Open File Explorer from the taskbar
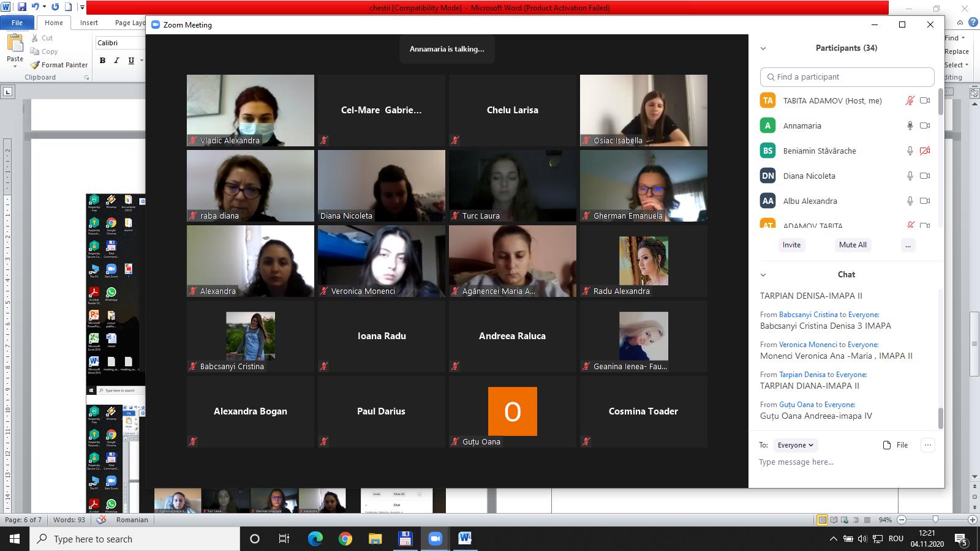Screen dimensions: 980x551 tap(375, 539)
